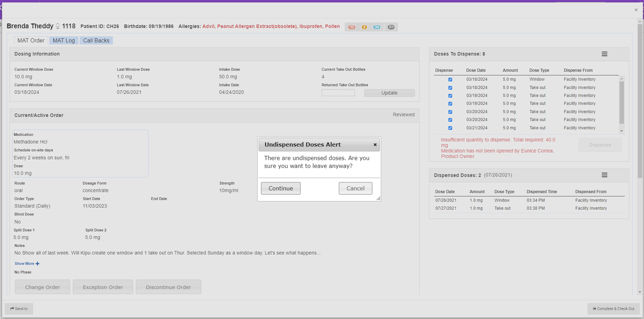Click the Insufficient quantity warning message

498,142
